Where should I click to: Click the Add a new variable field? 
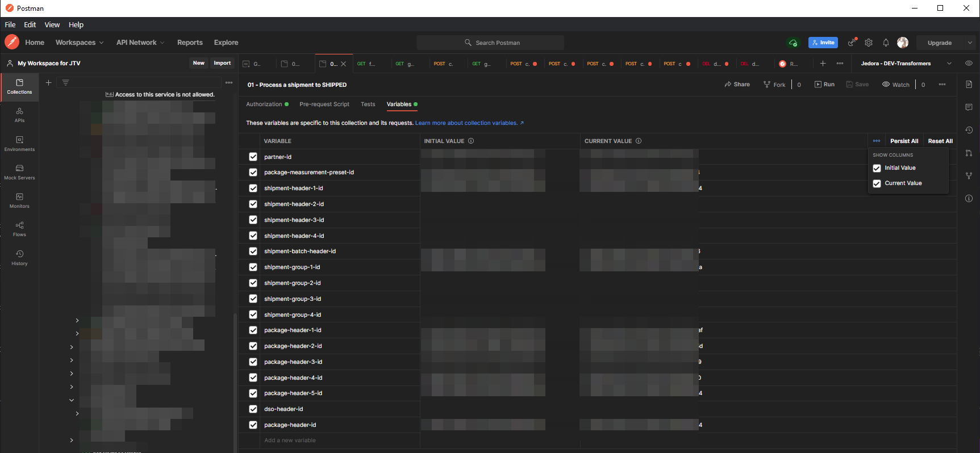pos(340,441)
